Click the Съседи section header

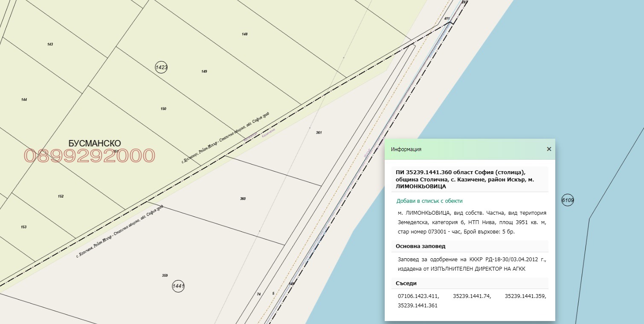coord(406,283)
